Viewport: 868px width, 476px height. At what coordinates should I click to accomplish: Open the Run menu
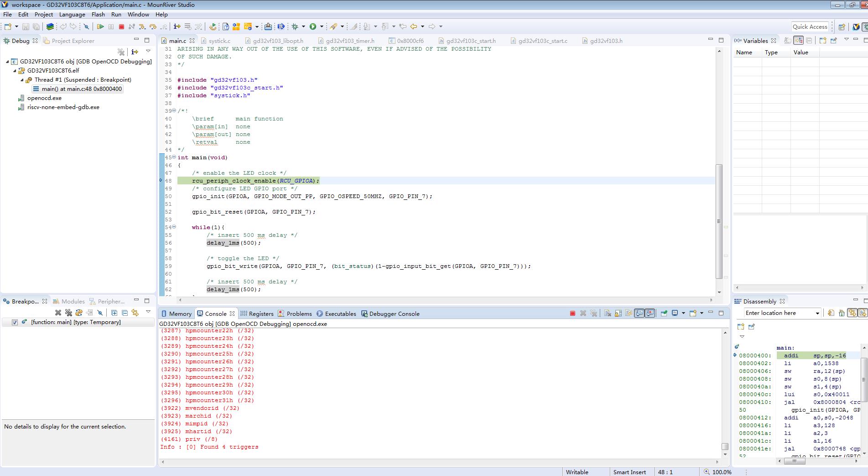point(116,14)
